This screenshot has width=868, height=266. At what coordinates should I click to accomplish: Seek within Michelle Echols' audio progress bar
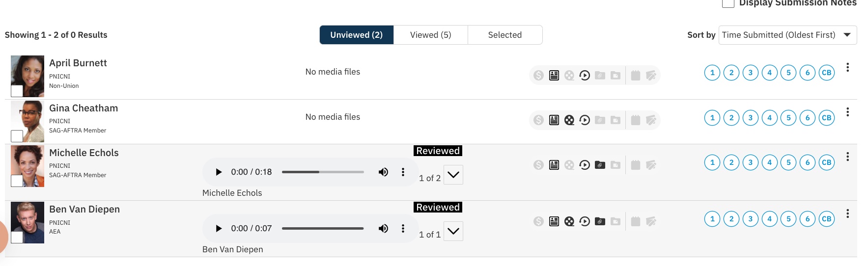323,172
